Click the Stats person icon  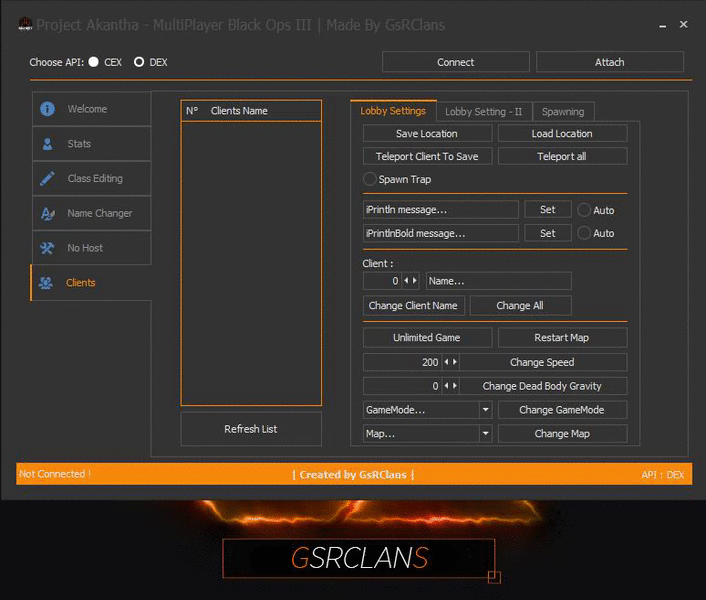[47, 144]
